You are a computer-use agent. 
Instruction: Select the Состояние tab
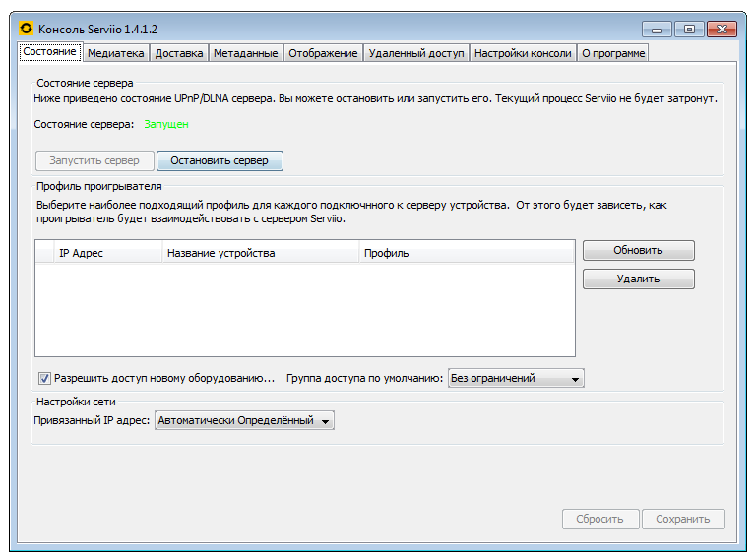49,51
